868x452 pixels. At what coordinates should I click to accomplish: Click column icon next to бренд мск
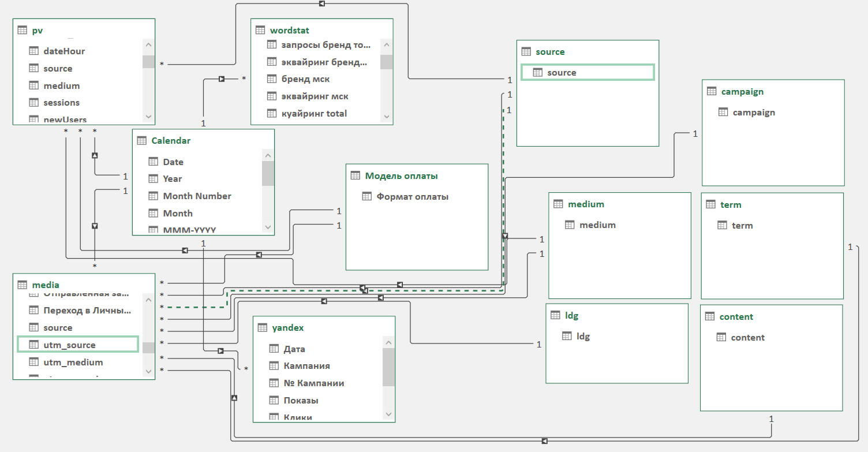[272, 79]
